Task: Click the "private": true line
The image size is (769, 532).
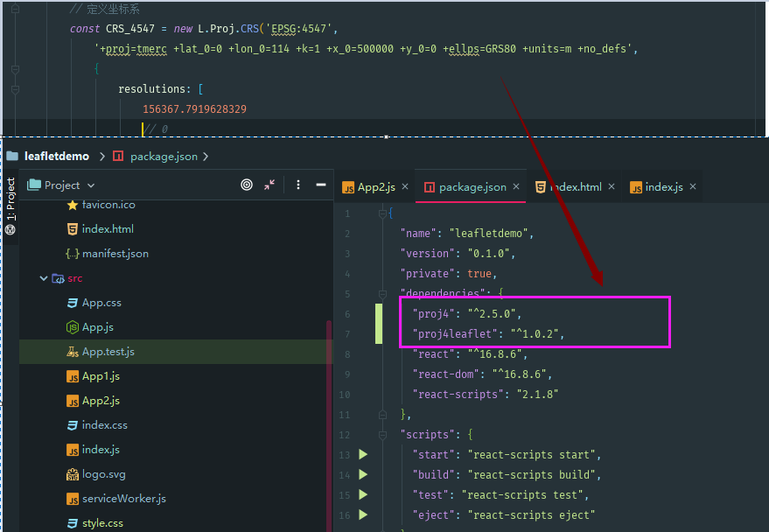Action: (449, 274)
